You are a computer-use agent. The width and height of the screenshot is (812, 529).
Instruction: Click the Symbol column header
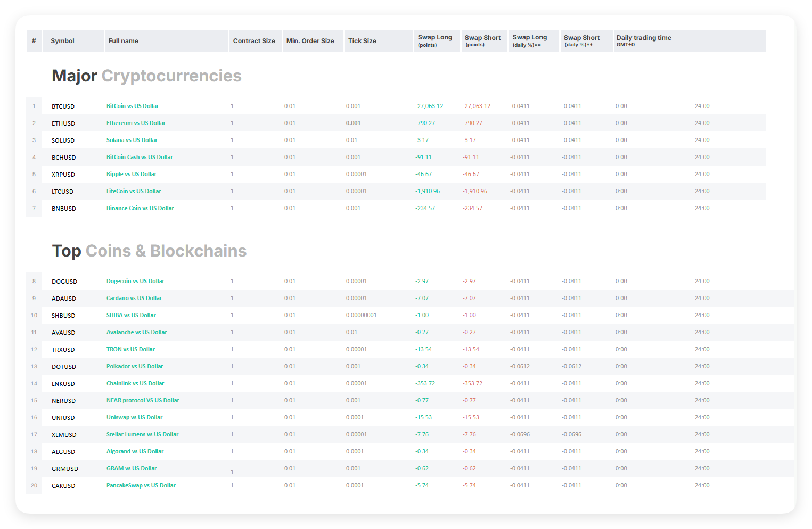73,41
